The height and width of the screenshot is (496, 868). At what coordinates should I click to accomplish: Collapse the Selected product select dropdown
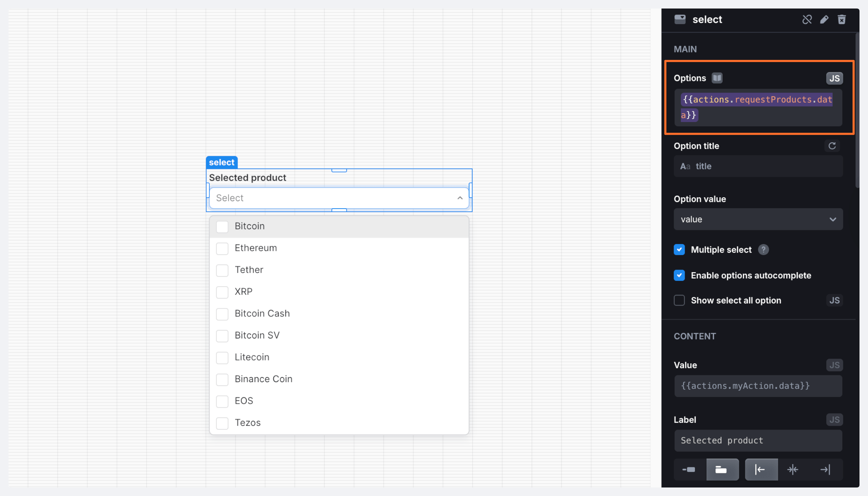[460, 198]
